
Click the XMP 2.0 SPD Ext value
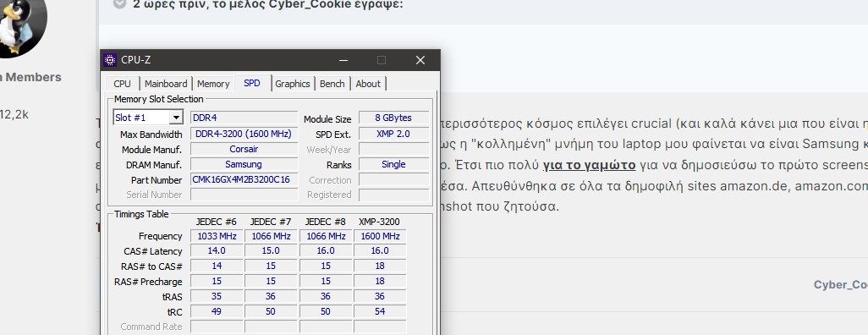coord(393,134)
